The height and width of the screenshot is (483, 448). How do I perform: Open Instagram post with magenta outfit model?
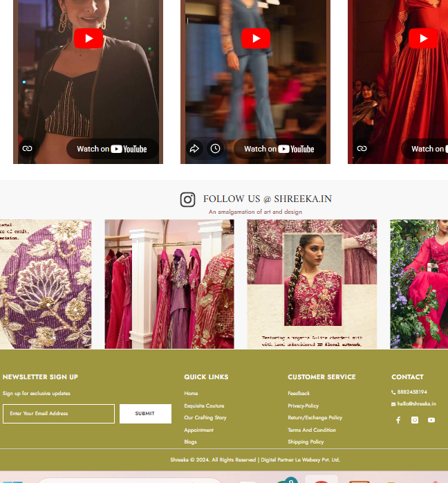point(312,284)
